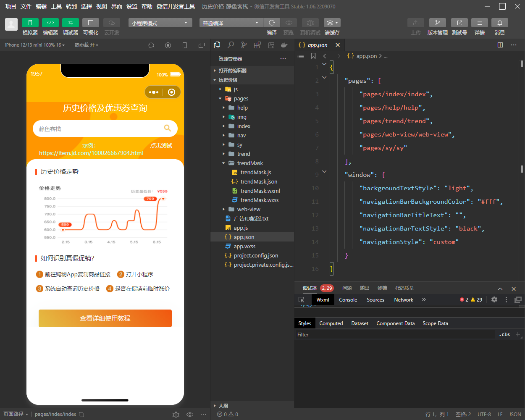Open Version Management icon
Viewport: 525px width, 420px height.
click(437, 23)
